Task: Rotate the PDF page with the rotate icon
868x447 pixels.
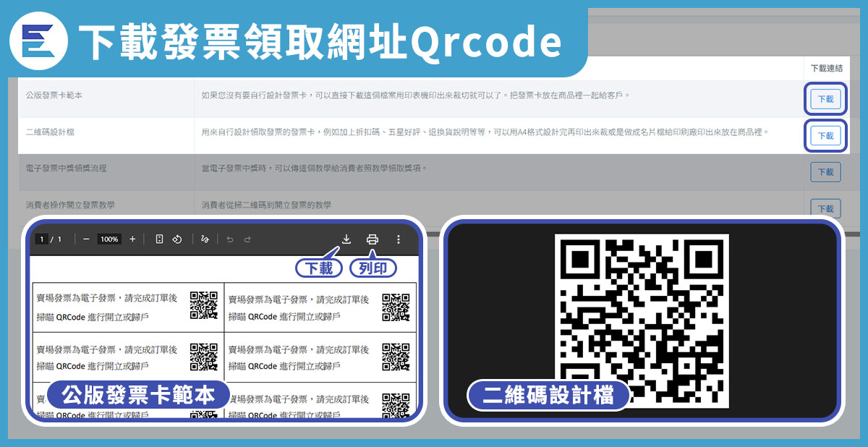Action: click(x=176, y=239)
